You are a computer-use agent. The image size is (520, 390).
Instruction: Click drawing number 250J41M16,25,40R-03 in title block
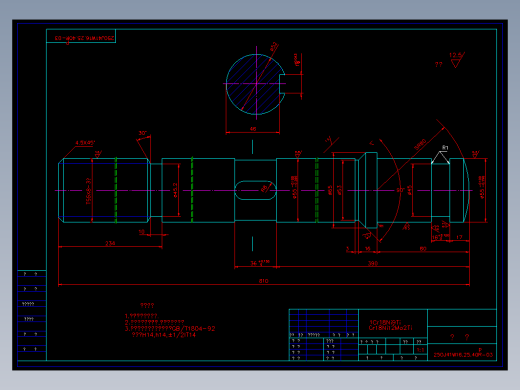463,355
